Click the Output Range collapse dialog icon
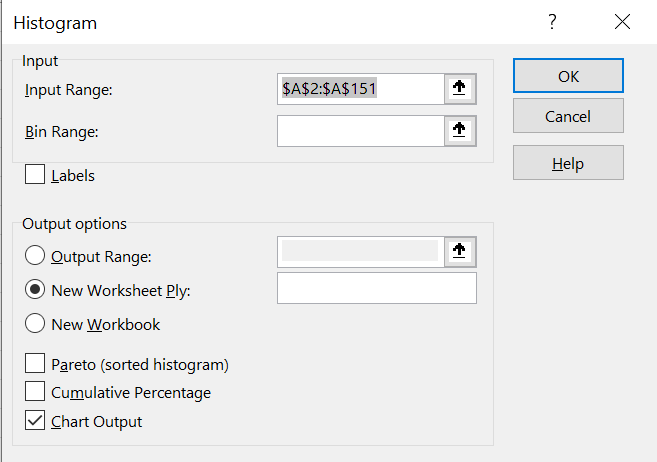This screenshot has width=657, height=462. (x=460, y=251)
